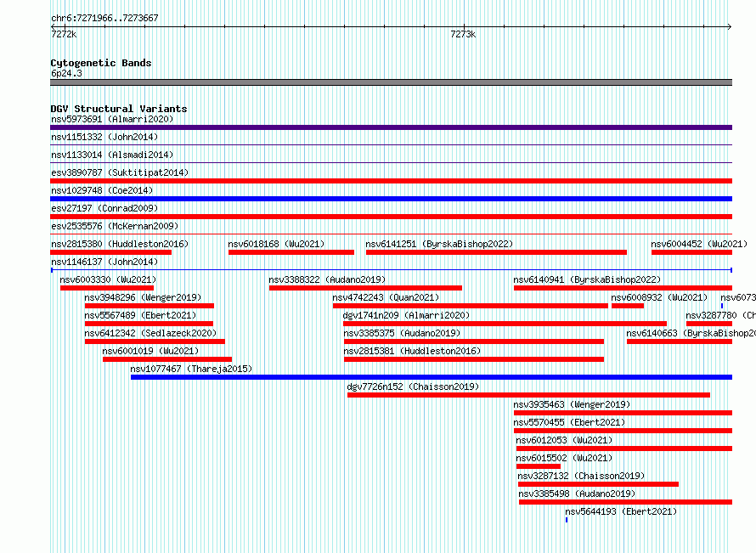Click the 7272k ruler position marker
The image size is (756, 553).
[64, 34]
